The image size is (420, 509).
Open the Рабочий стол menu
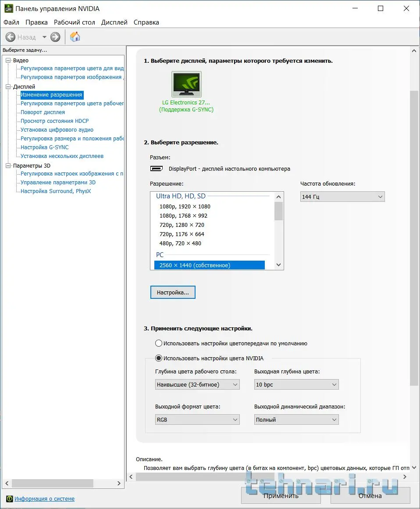[74, 22]
